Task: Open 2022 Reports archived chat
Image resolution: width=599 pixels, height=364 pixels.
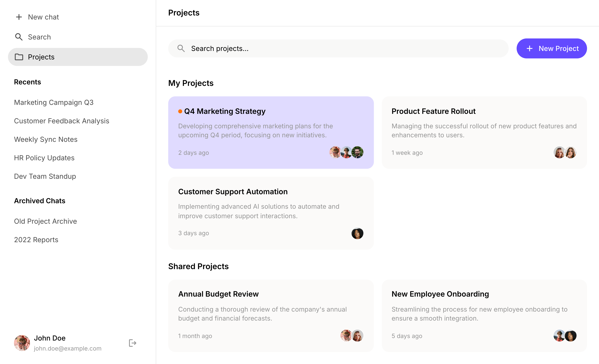Action: (x=36, y=240)
